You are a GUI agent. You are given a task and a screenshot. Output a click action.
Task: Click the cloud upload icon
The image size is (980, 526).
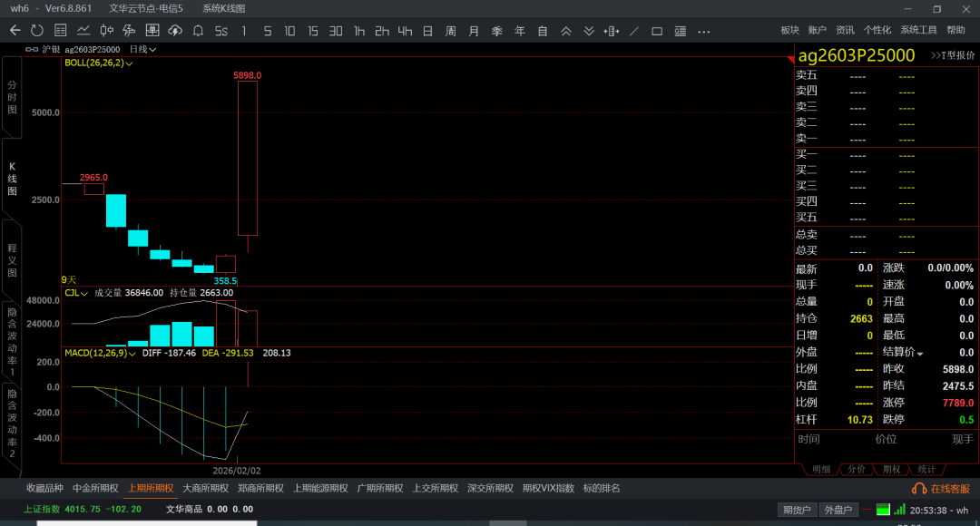(175, 31)
